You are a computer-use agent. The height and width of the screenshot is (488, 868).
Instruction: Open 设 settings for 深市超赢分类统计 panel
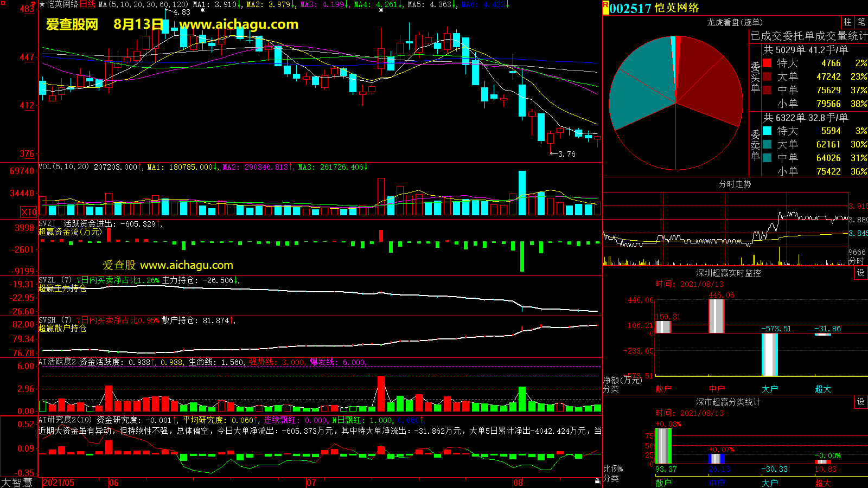[861, 402]
